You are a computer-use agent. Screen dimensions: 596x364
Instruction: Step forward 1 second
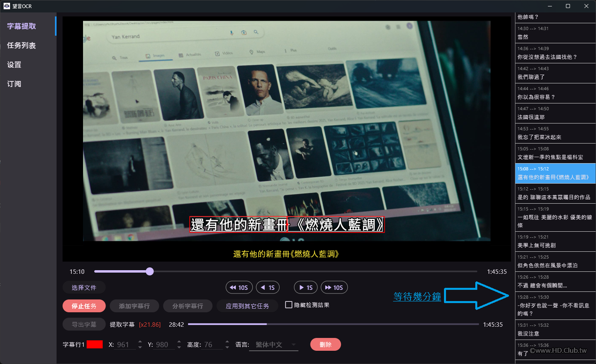point(306,287)
